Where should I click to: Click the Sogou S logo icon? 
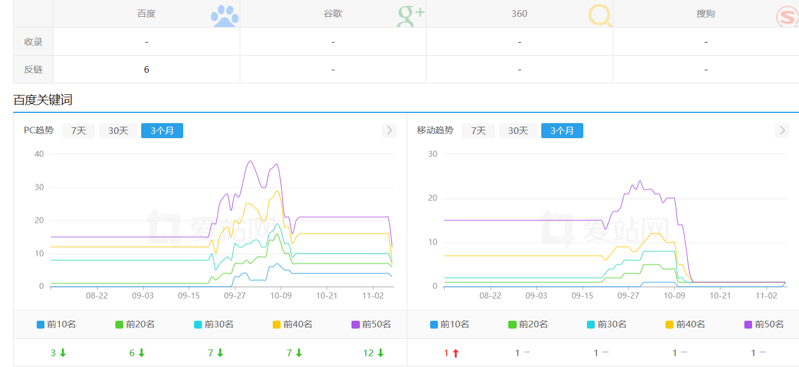point(787,17)
